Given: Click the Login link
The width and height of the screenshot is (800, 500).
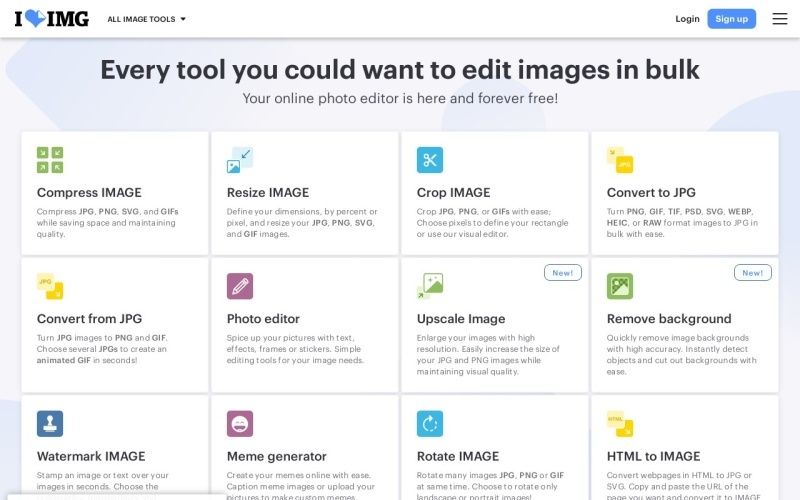Looking at the screenshot, I should click(687, 19).
